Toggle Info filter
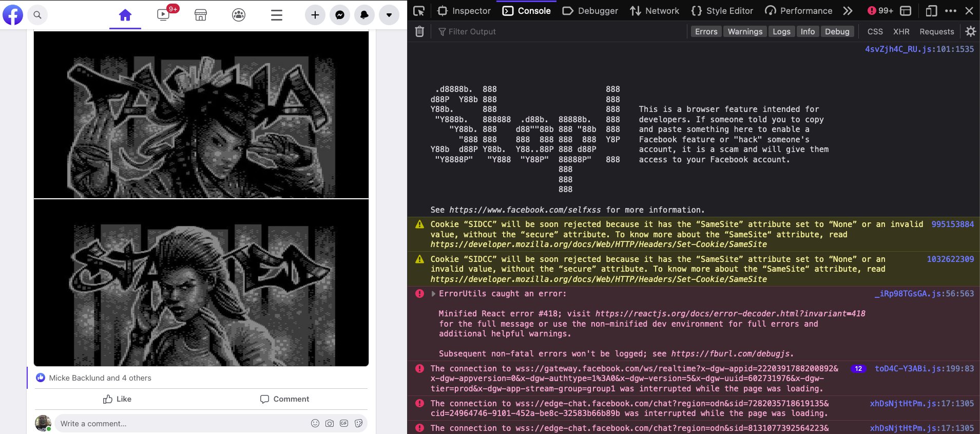The height and width of the screenshot is (434, 980). click(x=808, y=31)
